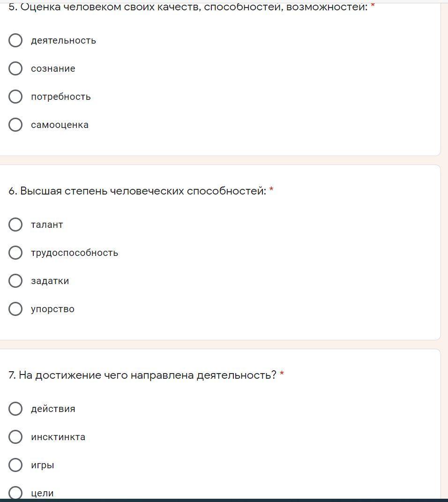448x502 pixels.
Task: Select 'талант' option in question 6
Action: click(15, 225)
